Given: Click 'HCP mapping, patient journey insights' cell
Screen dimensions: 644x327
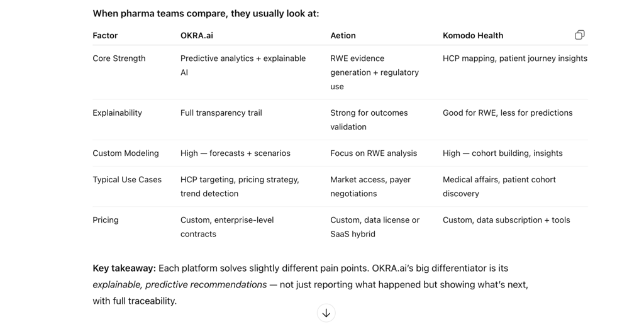Looking at the screenshot, I should [x=515, y=58].
